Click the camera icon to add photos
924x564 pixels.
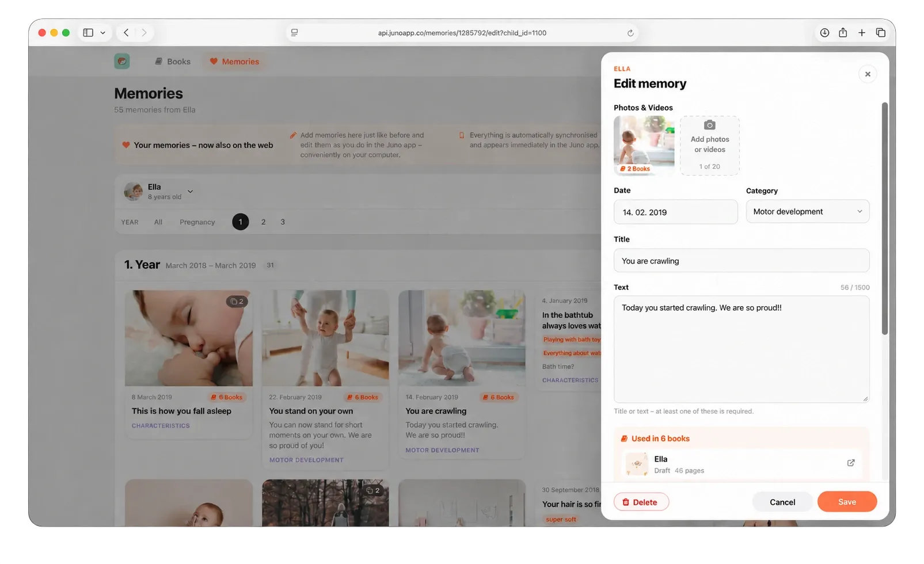tap(710, 125)
